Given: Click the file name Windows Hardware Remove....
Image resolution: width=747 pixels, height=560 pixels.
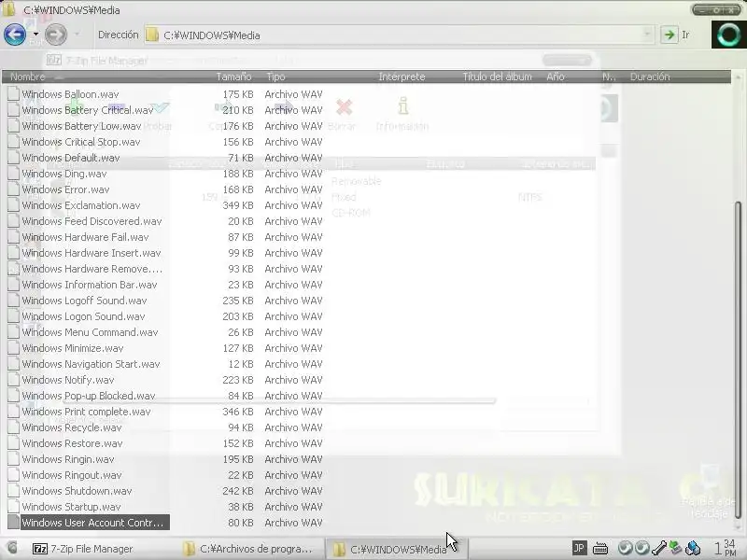Looking at the screenshot, I should (x=92, y=269).
